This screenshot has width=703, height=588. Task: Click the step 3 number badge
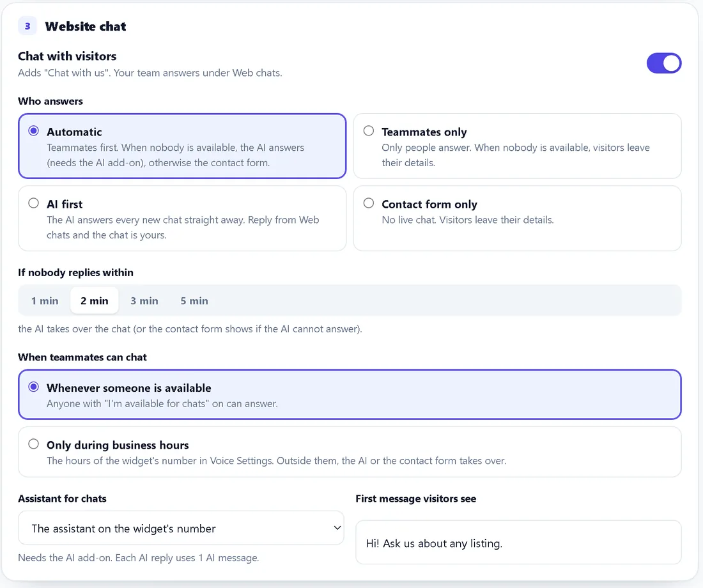(27, 26)
